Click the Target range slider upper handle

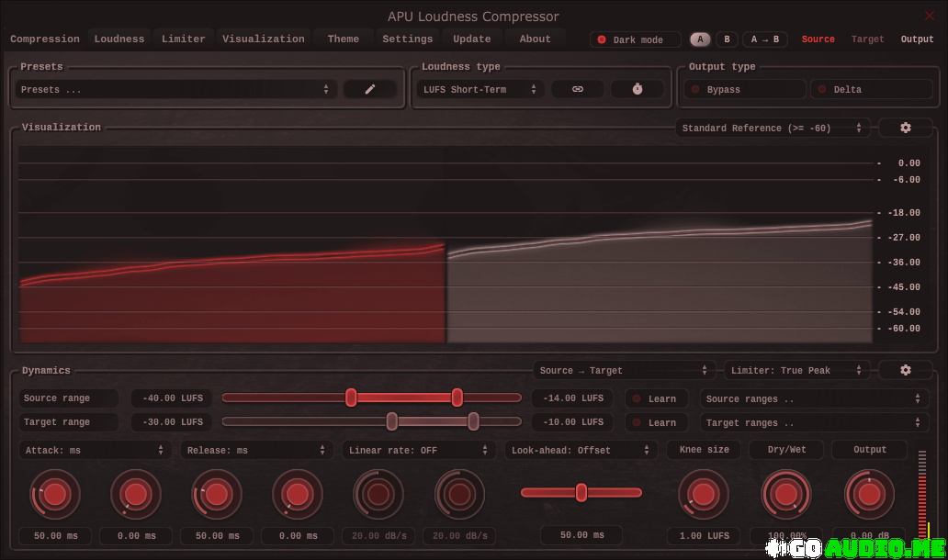[x=473, y=421]
